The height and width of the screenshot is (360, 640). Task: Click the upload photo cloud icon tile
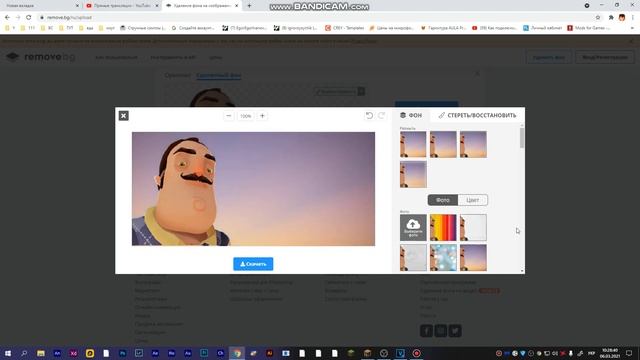413,227
